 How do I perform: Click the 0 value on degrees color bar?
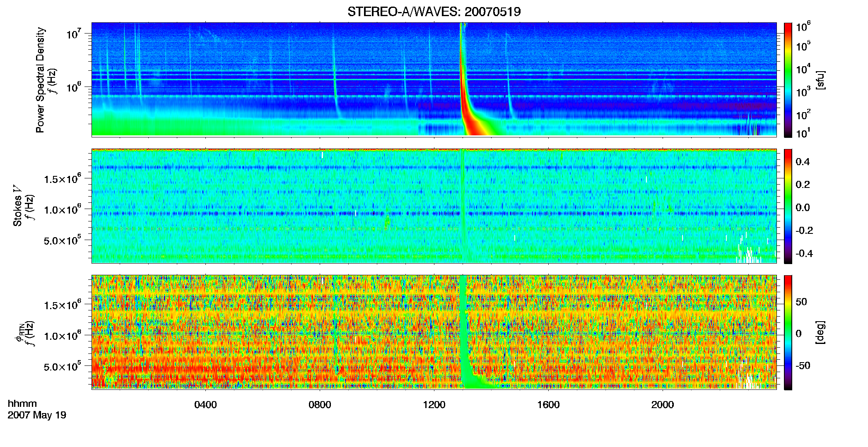799,334
